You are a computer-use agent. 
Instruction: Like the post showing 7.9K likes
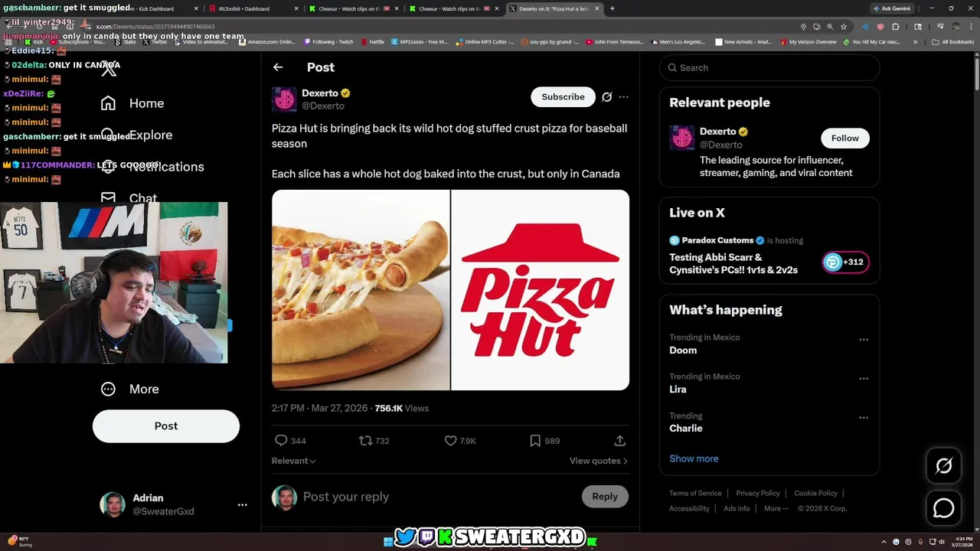point(460,441)
